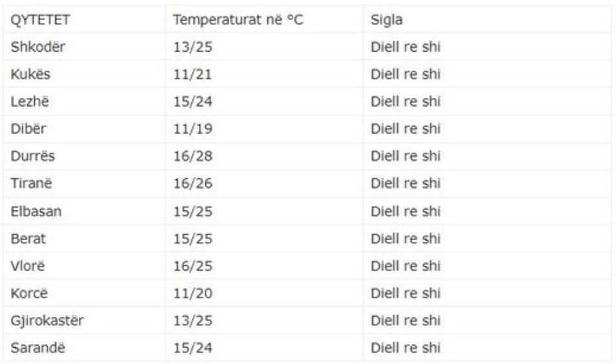Image resolution: width=616 pixels, height=364 pixels.
Task: Select the Korcë city name
Action: (30, 294)
